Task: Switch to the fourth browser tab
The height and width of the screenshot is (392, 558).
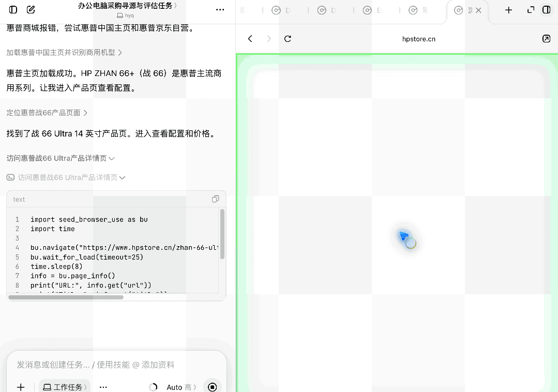Action: [418, 10]
